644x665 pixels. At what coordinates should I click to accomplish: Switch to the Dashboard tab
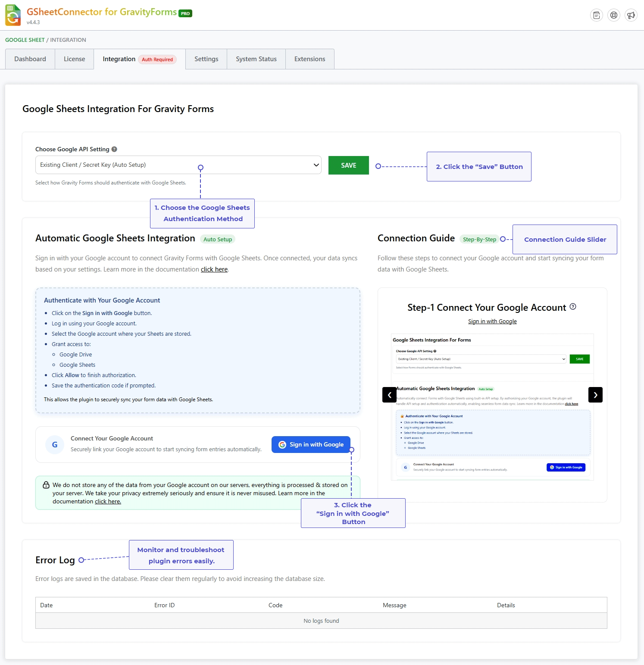(x=30, y=59)
